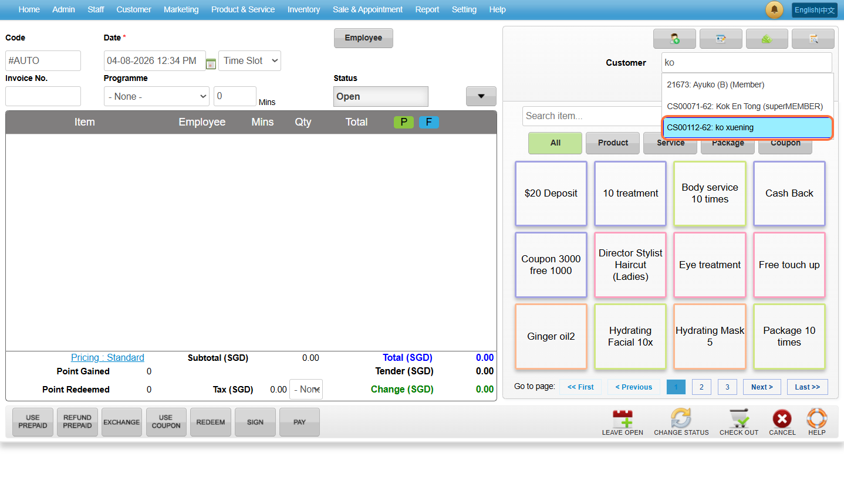Screen dimensions: 844x504
Task: Open the Marketing menu
Action: click(x=181, y=9)
